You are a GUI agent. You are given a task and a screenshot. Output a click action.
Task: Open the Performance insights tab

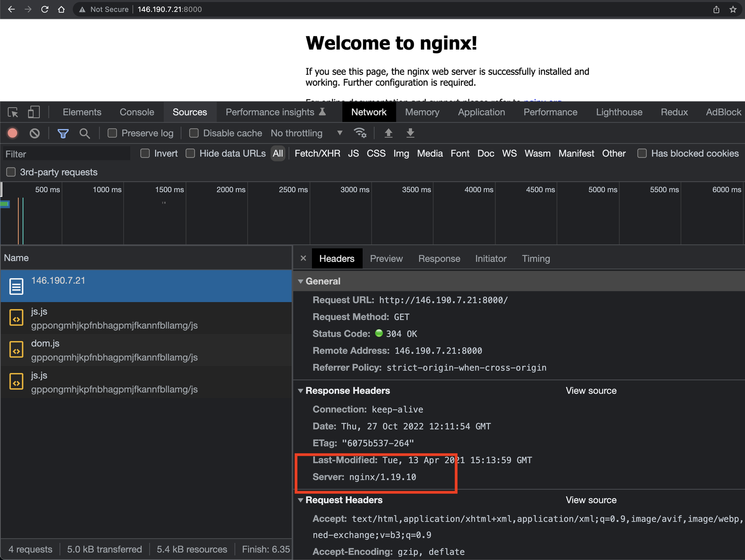coord(275,112)
